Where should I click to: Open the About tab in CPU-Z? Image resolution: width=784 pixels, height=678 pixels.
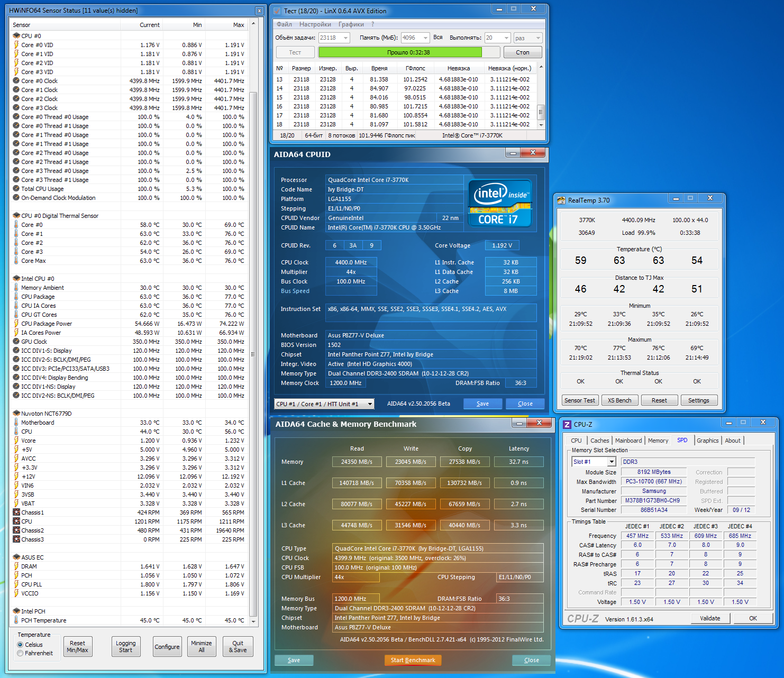[x=733, y=441]
